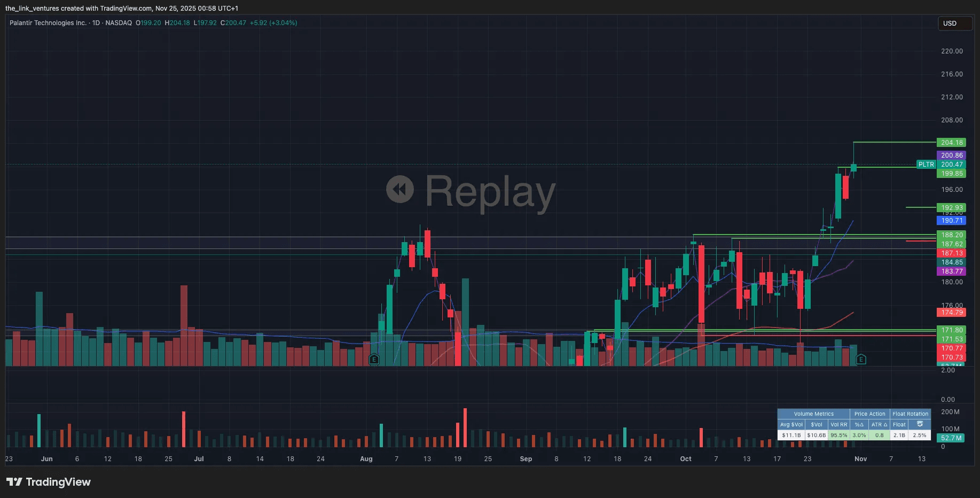Click the green 188.20 price label
Viewport: 980px width, 498px height.
pos(951,235)
